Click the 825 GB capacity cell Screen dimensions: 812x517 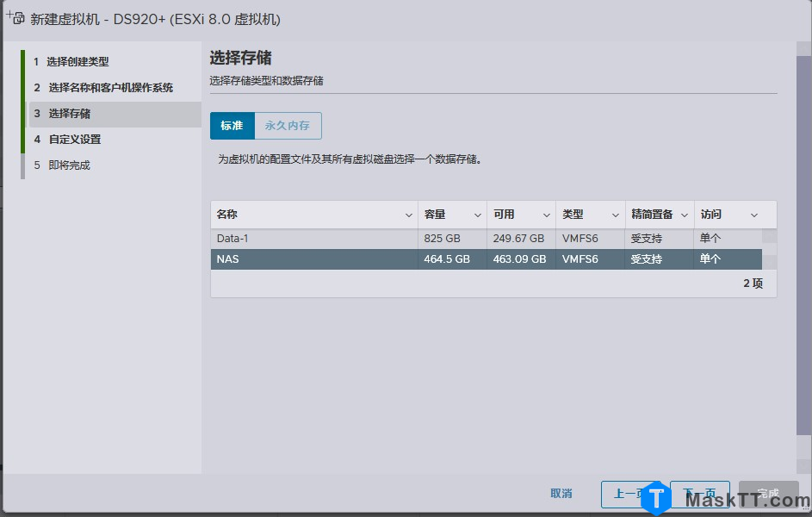tap(442, 239)
